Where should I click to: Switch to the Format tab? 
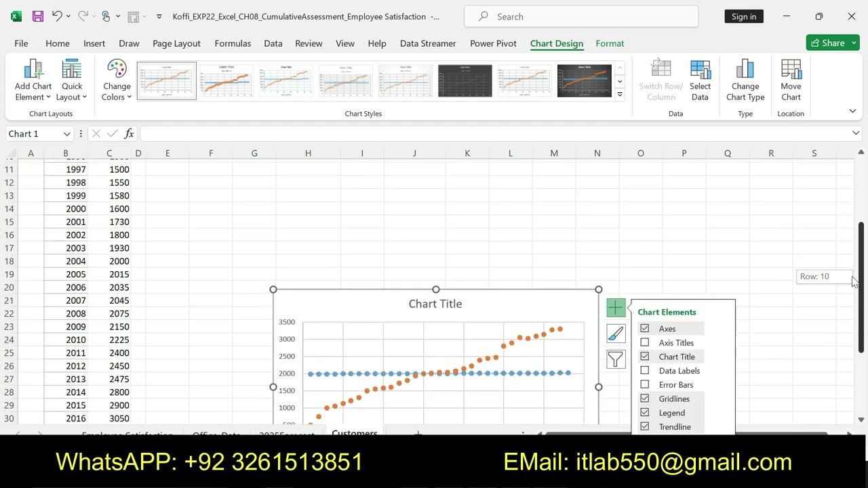(610, 43)
